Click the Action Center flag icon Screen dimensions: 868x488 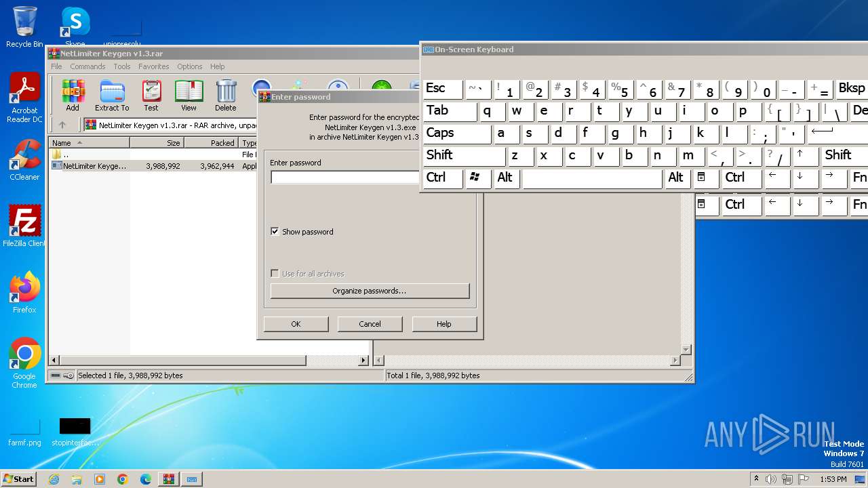[x=804, y=479]
